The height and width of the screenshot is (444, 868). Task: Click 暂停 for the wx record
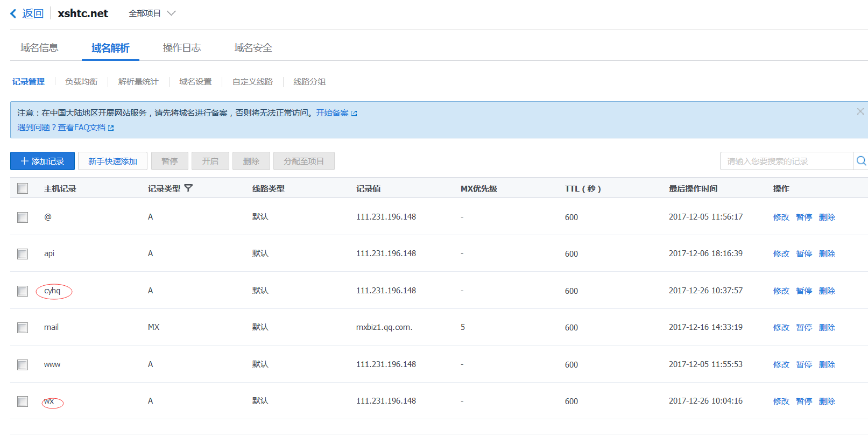coord(804,401)
